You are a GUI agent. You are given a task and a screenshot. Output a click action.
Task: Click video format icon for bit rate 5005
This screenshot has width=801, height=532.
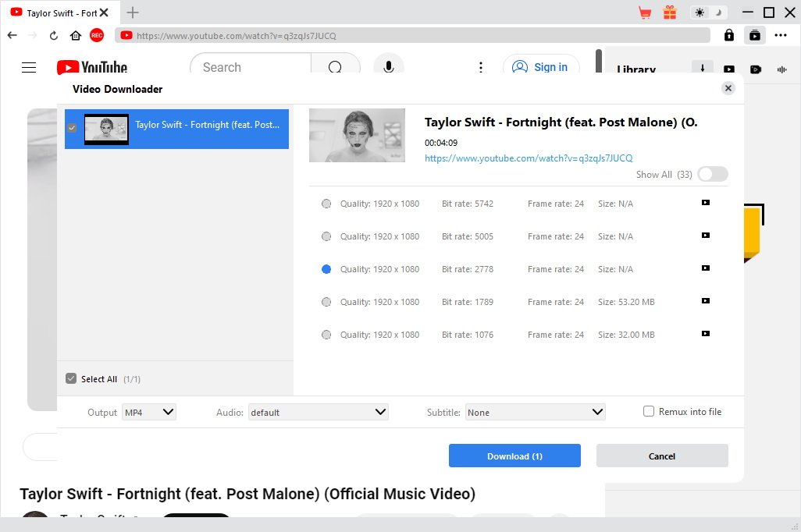(706, 236)
